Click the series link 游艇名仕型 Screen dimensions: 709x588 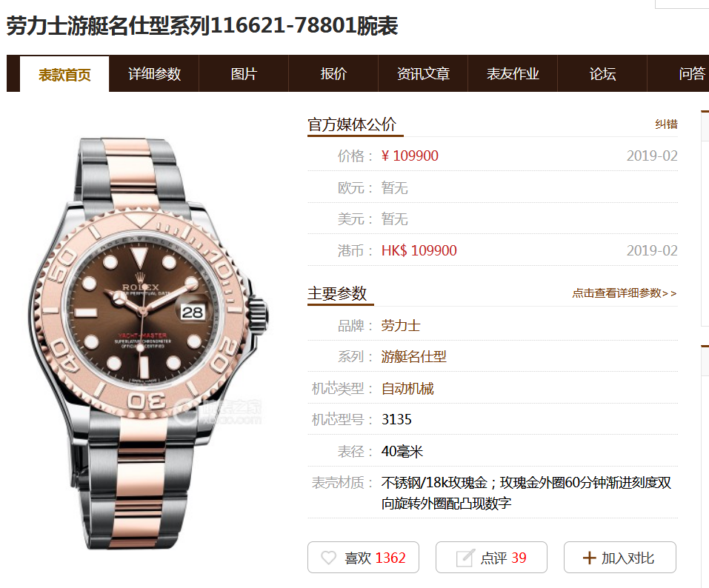coord(413,357)
